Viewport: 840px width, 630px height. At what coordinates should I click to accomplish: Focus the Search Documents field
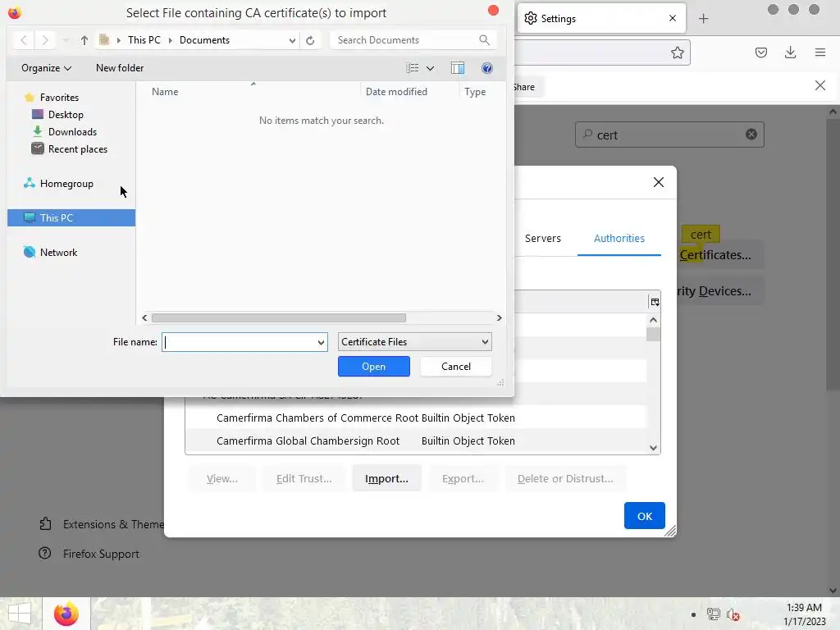tap(404, 40)
